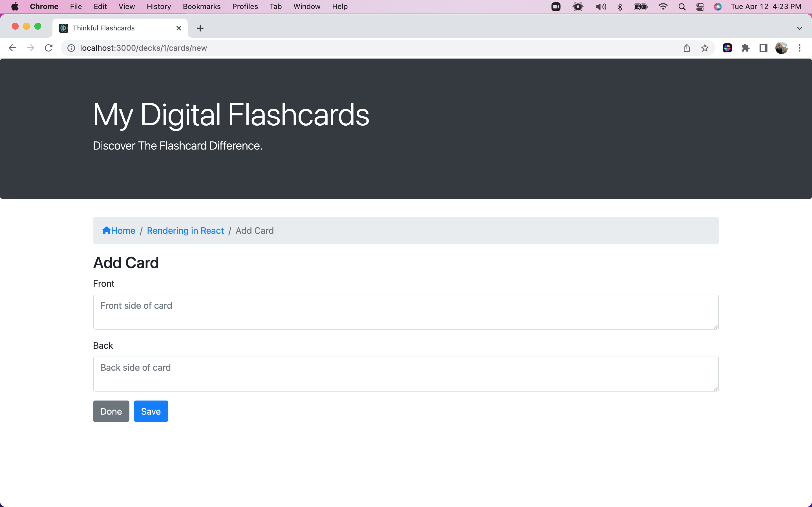Open Chrome three-dot menu

800,48
